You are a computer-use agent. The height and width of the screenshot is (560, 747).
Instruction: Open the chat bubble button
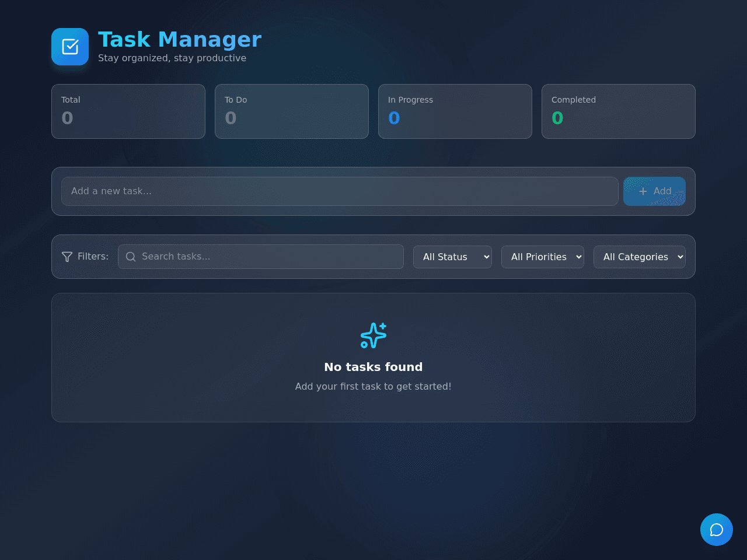click(717, 530)
